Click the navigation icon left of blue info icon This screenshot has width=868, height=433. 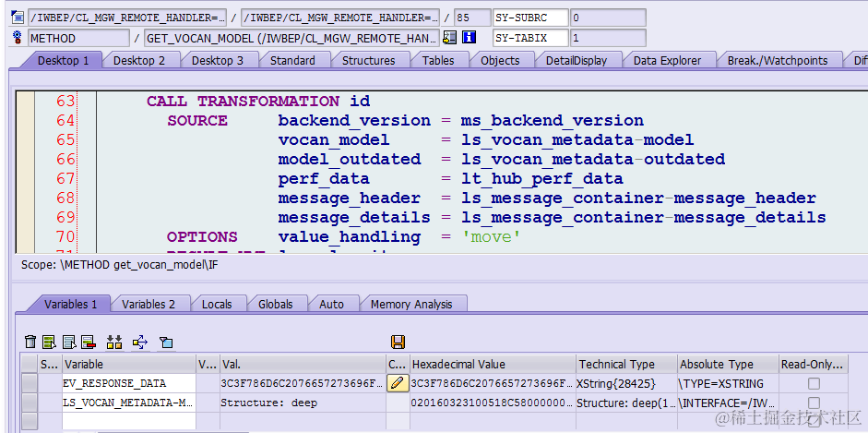point(449,38)
